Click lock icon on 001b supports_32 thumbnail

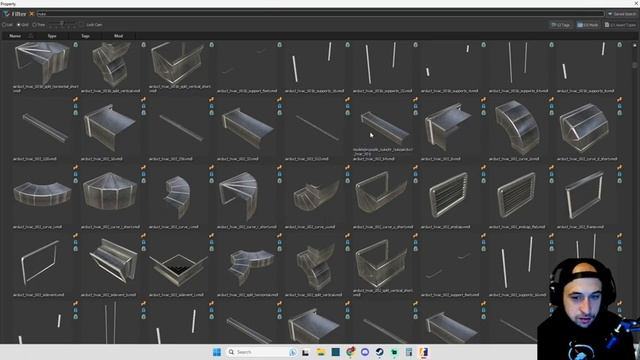coord(416,44)
